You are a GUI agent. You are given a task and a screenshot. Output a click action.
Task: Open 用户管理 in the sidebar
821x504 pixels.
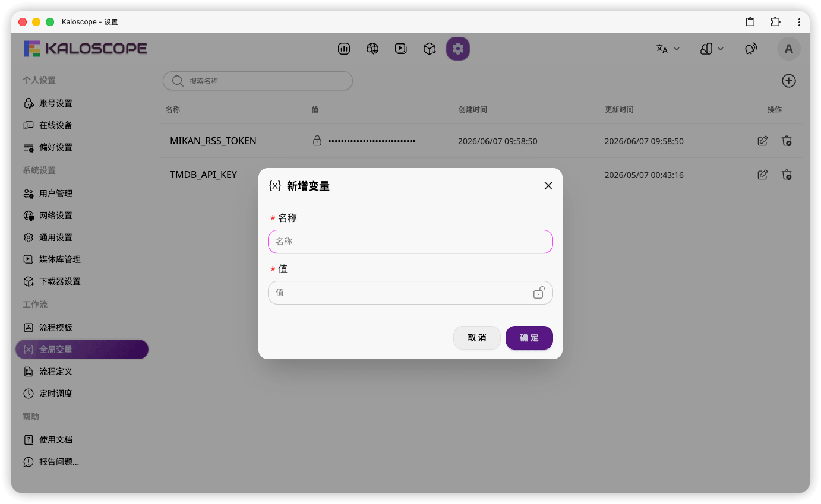(82, 194)
